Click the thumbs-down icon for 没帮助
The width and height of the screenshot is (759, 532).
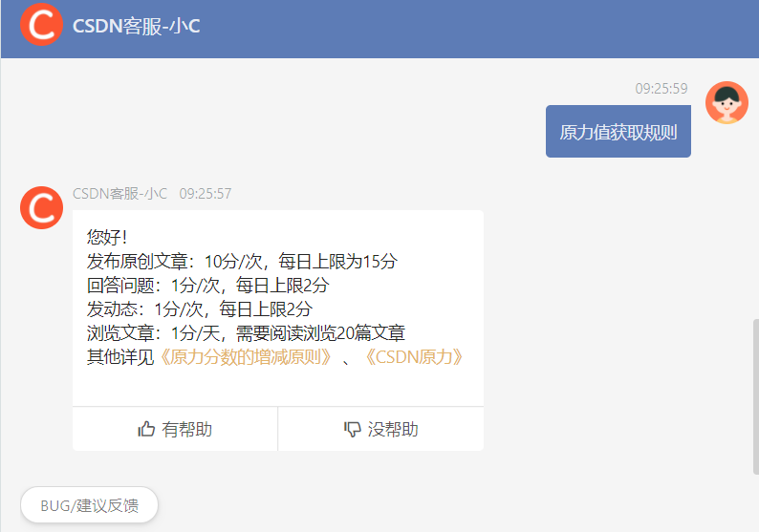tap(353, 429)
